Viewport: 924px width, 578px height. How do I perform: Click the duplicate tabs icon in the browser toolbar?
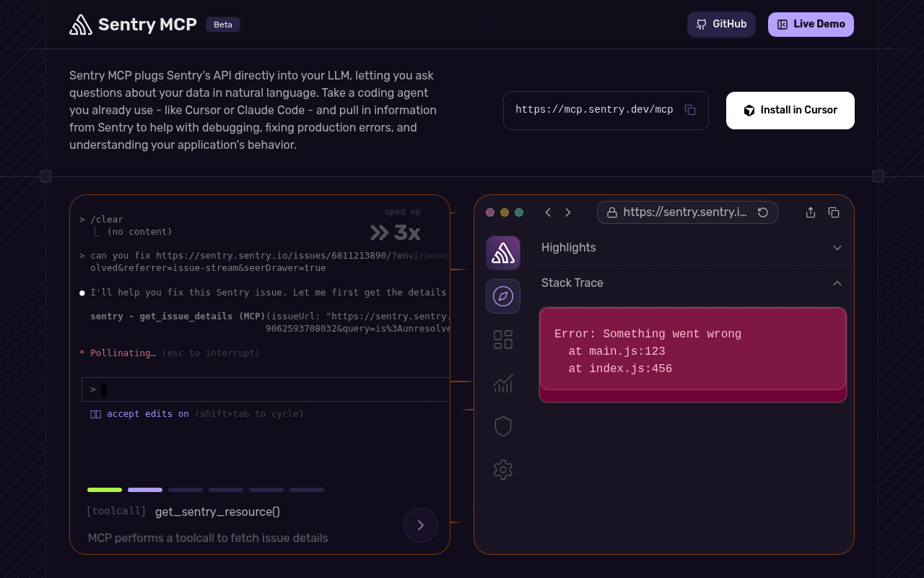tap(834, 212)
